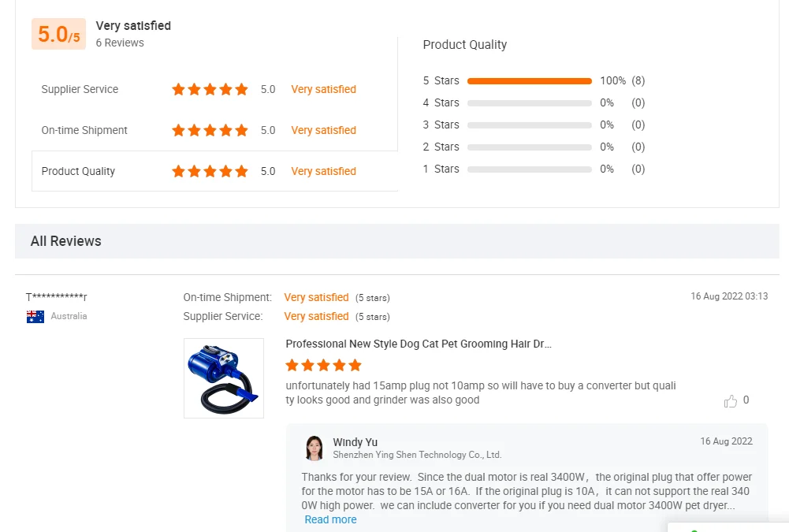Open the Professional New Style Dog product link
Image resolution: width=789 pixels, height=532 pixels.
coord(418,344)
